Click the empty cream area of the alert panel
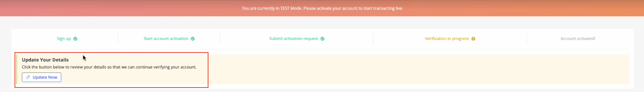Screen dimensions: 644x92 (418, 69)
